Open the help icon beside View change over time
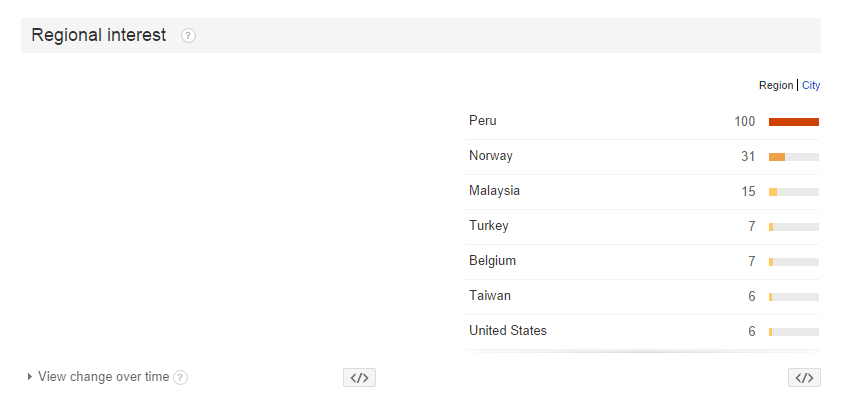 (180, 378)
